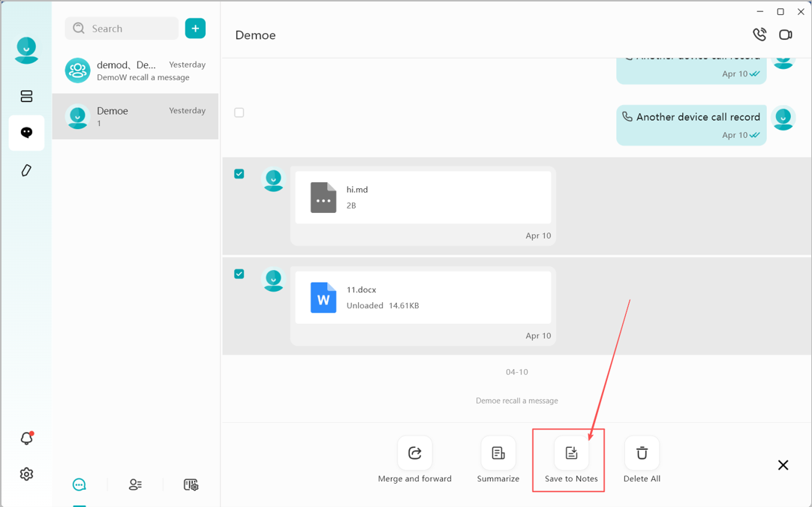Click the Save to Notes icon
The image size is (812, 507).
point(571,453)
